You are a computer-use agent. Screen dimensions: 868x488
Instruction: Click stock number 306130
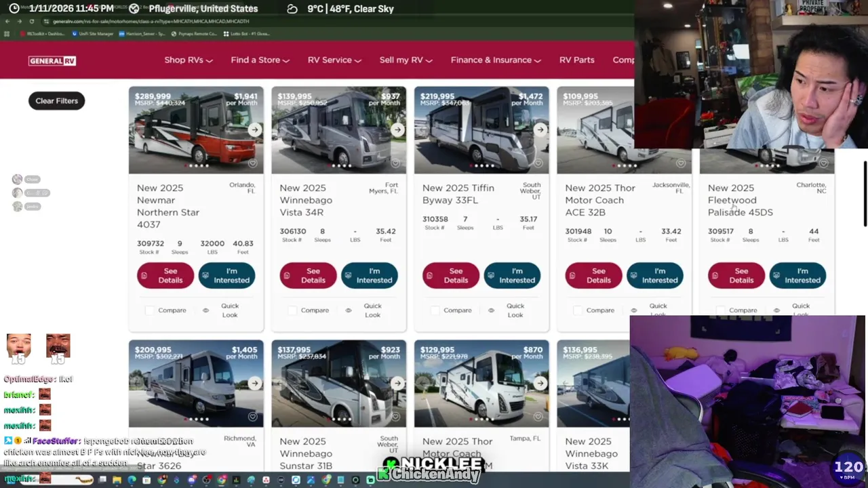click(x=292, y=231)
